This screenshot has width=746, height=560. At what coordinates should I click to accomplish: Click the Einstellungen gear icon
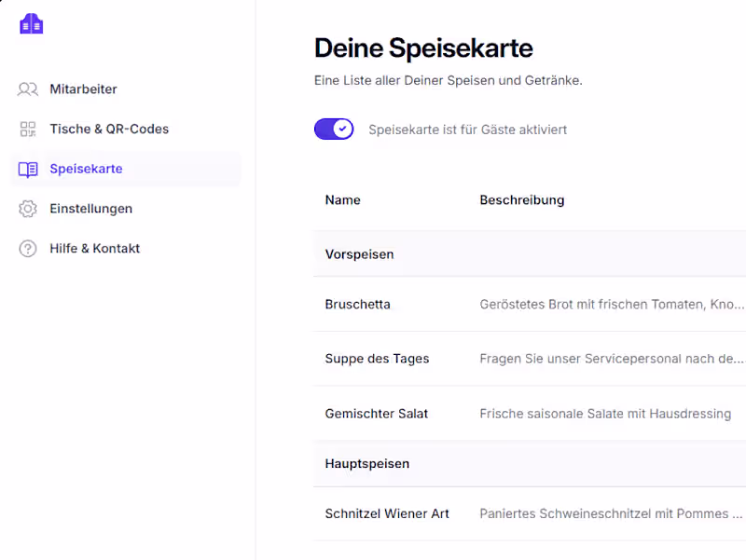[x=28, y=209]
